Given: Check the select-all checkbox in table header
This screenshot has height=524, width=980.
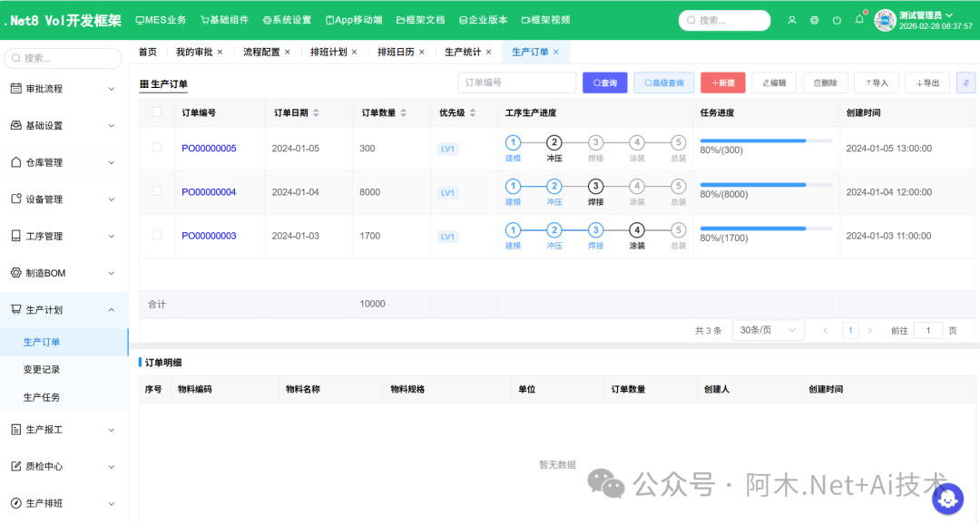Looking at the screenshot, I should 154,112.
